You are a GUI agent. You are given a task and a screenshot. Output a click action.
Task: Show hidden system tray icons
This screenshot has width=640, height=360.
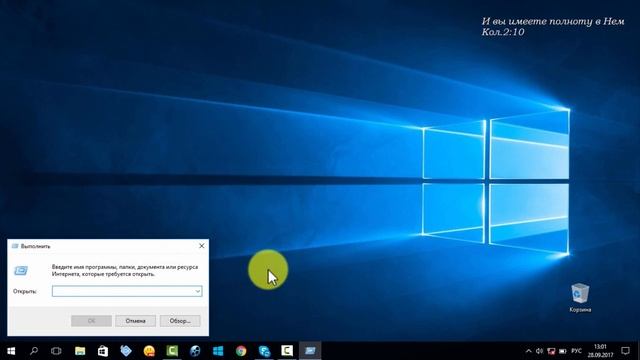point(529,351)
